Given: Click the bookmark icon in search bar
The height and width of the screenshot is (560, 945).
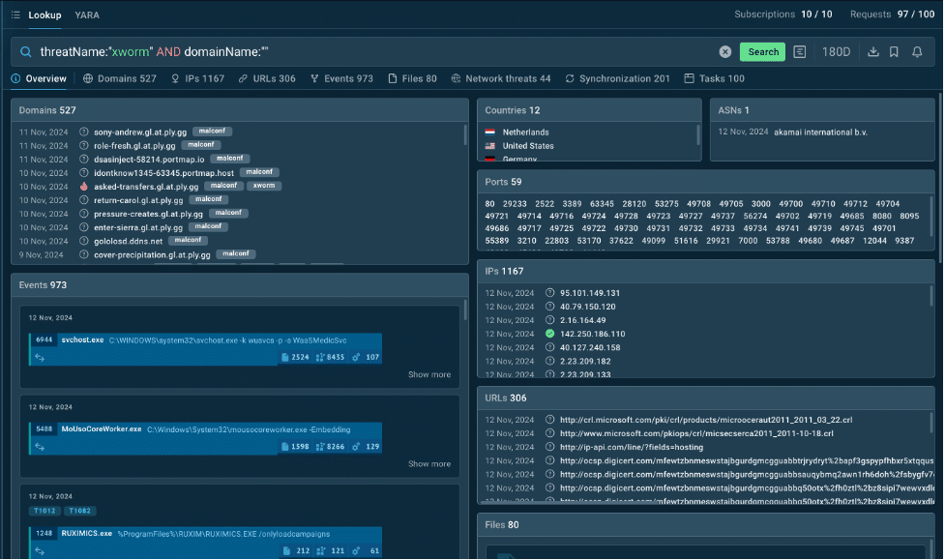Looking at the screenshot, I should tap(894, 52).
